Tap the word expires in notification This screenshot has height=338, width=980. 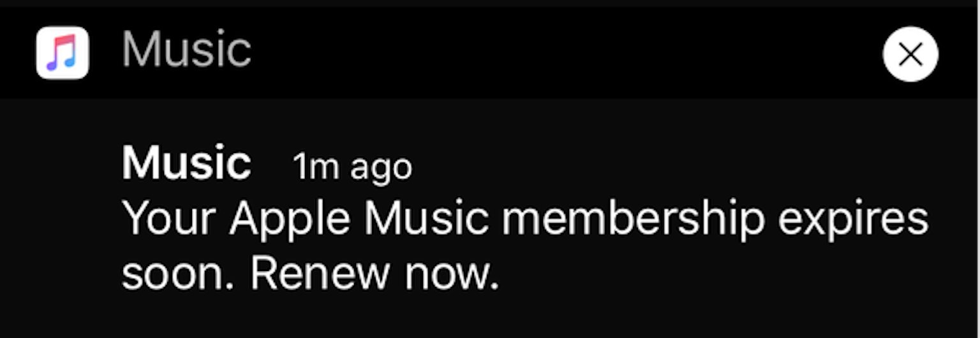click(853, 221)
